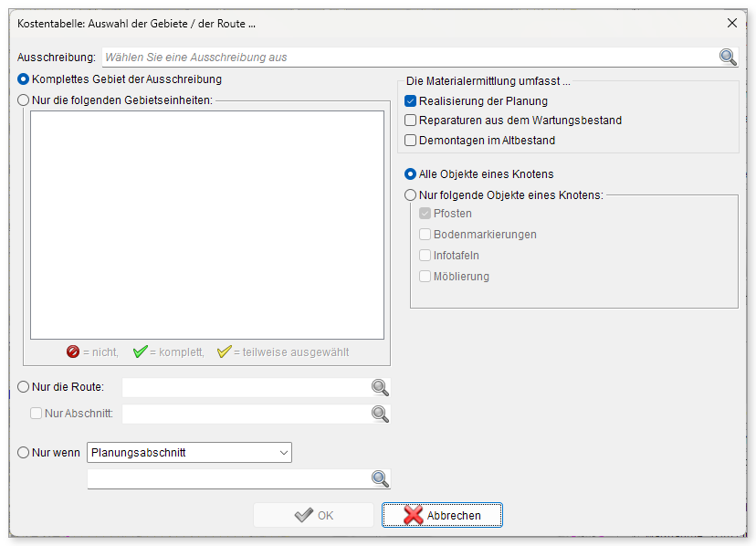Click the magnifier under the Planungsabschnitt dropdown
The width and height of the screenshot is (756, 546).
click(x=380, y=479)
